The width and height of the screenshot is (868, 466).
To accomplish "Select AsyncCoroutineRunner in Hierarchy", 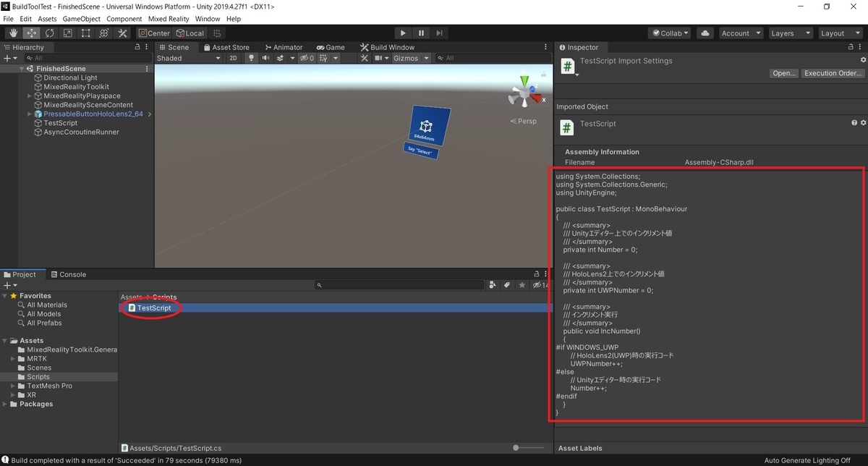I will pyautogui.click(x=81, y=132).
